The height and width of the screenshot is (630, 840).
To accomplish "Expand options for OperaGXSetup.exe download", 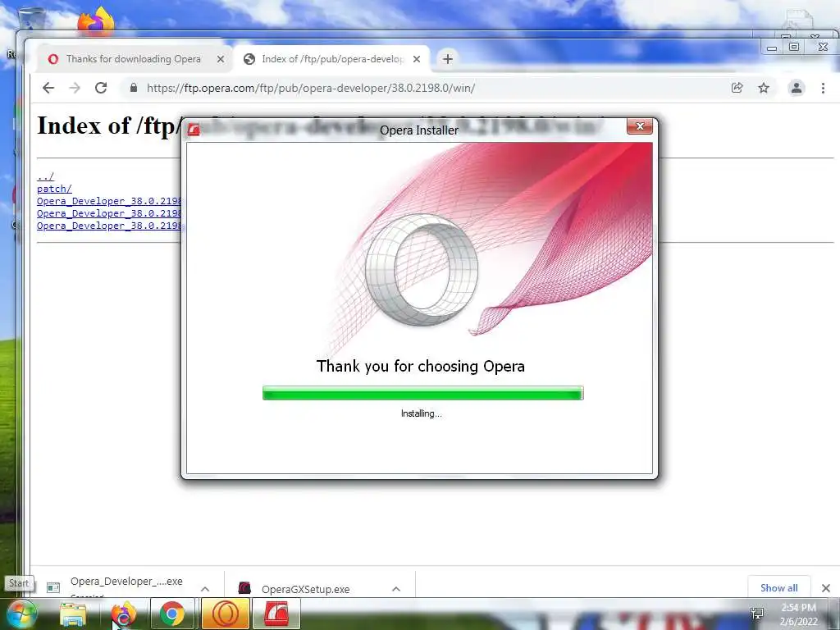I will (x=396, y=589).
